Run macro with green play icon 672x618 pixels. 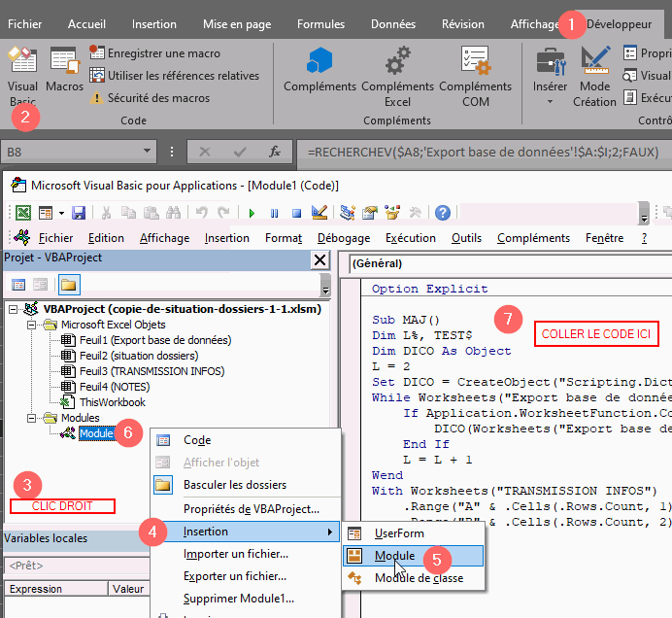[x=252, y=213]
